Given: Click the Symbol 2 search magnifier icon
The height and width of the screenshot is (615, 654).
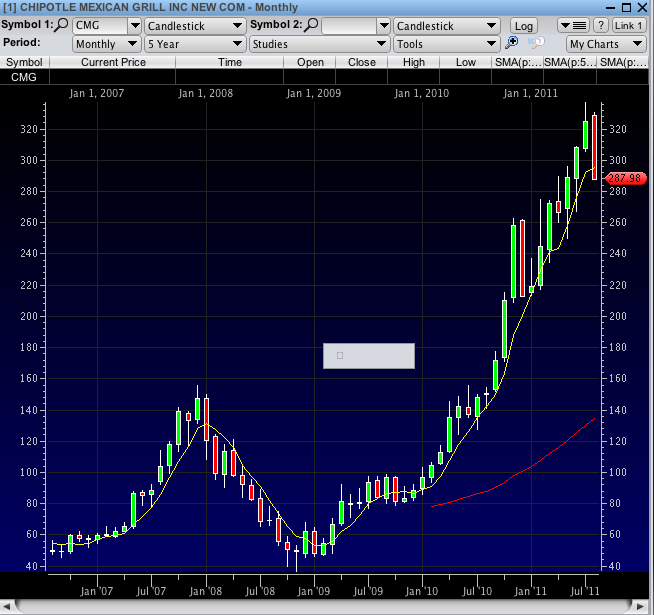Looking at the screenshot, I should click(312, 25).
